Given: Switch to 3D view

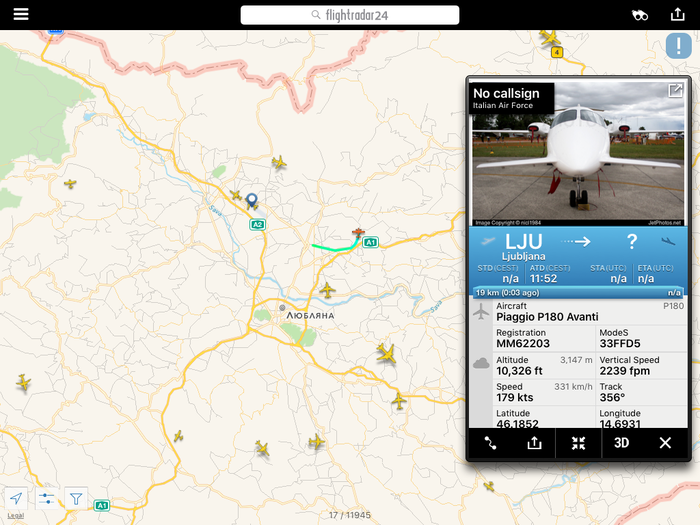Looking at the screenshot, I should pos(621,443).
